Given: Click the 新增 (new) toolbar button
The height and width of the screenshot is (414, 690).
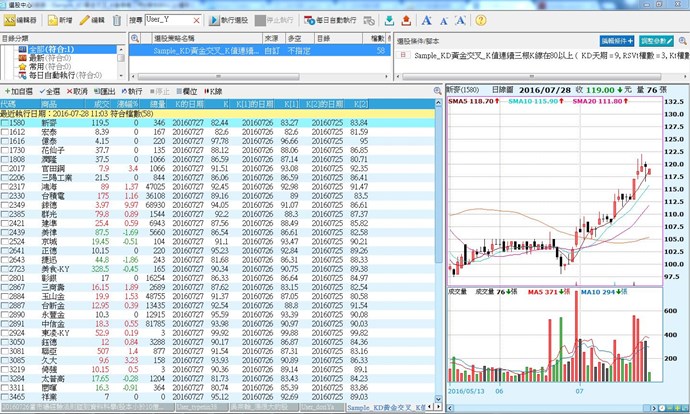Looking at the screenshot, I should [x=59, y=20].
